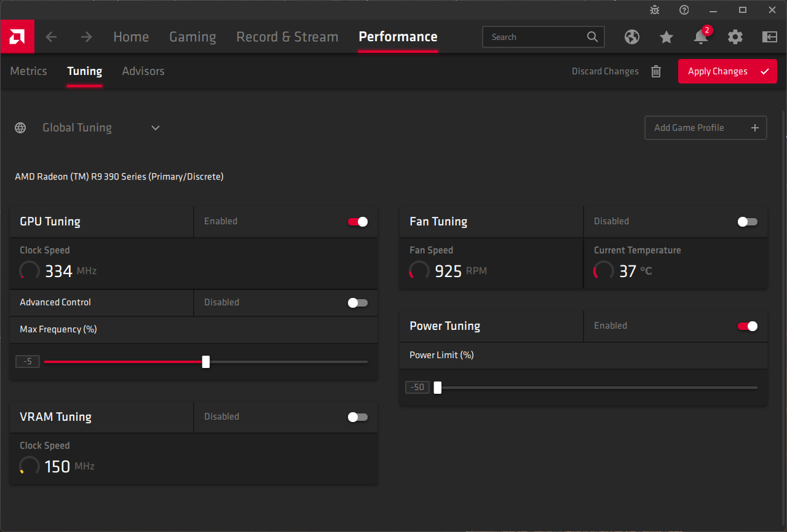The image size is (787, 532).
Task: Switch to the Metrics subtab
Action: [28, 71]
